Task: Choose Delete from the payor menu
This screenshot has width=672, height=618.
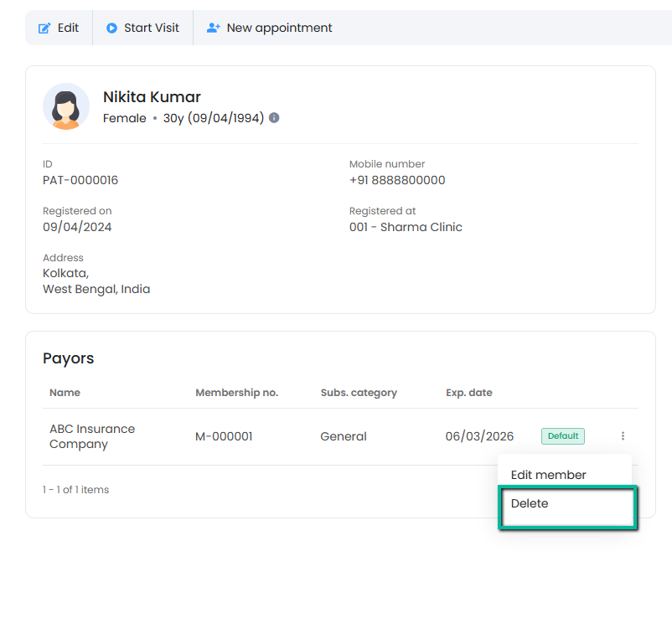Action: (530, 503)
